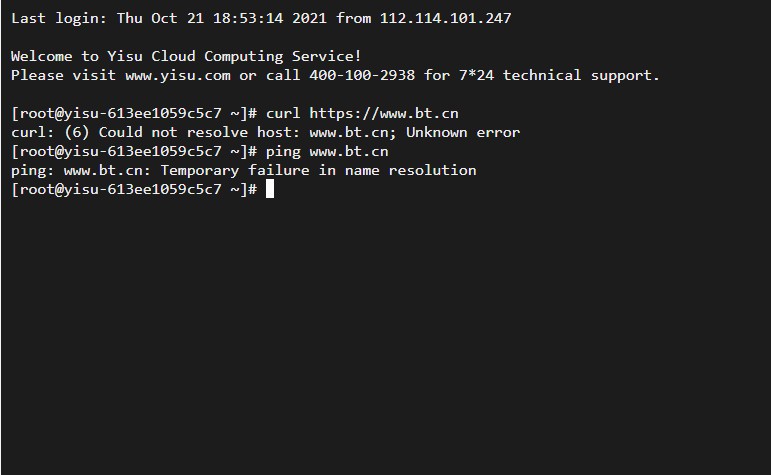The image size is (771, 475).
Task: Click the support phone number 400-100-2938
Action: pos(362,75)
